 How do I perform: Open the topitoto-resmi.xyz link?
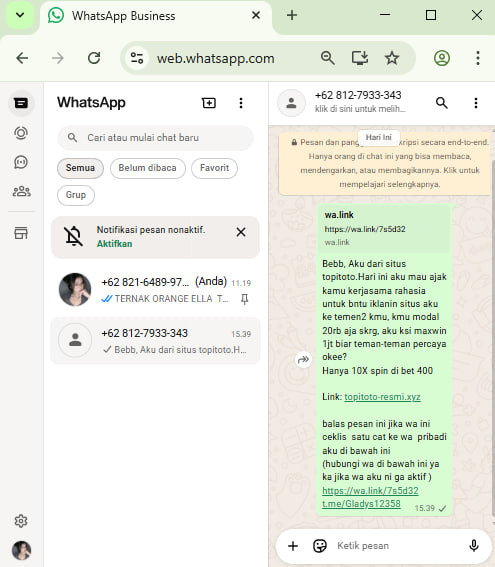point(382,397)
